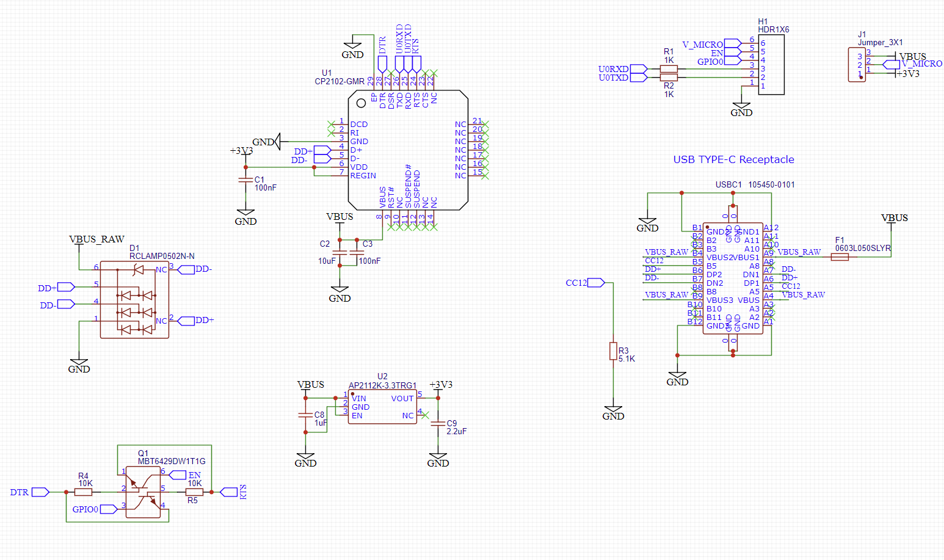Select the GND symbol below H1

click(741, 109)
